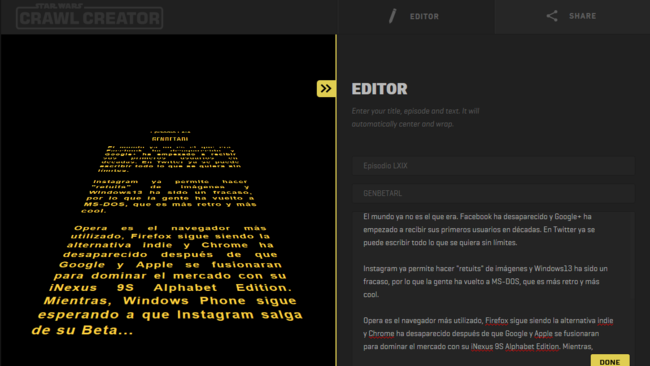Click the DONE button
The width and height of the screenshot is (650, 366).
tap(610, 361)
